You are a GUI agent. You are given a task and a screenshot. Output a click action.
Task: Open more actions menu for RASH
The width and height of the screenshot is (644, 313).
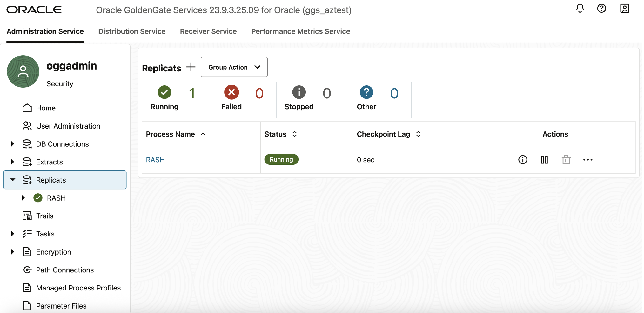588,160
